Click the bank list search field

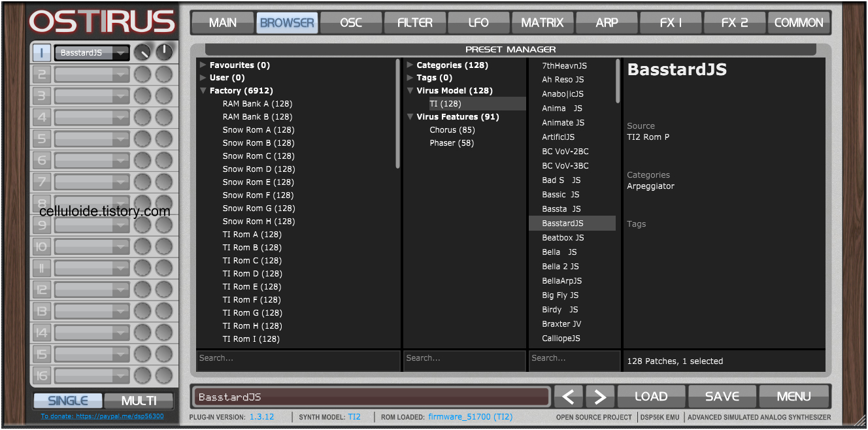298,361
